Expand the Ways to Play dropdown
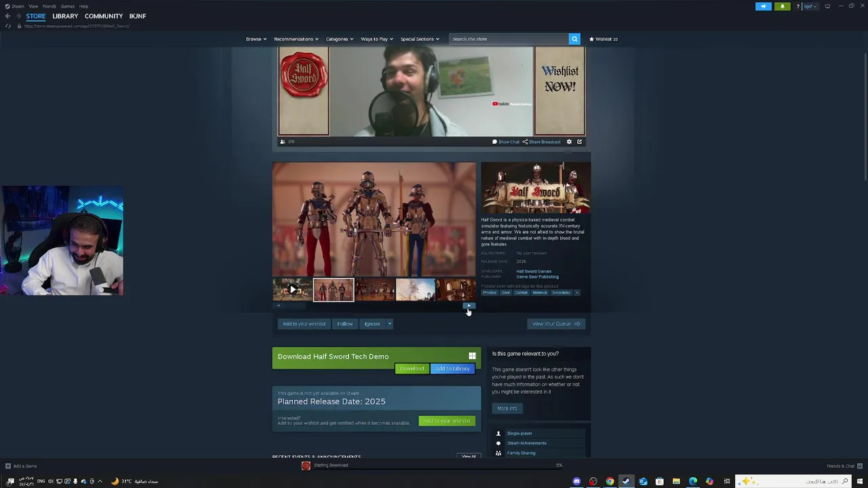The image size is (868, 488). click(376, 39)
